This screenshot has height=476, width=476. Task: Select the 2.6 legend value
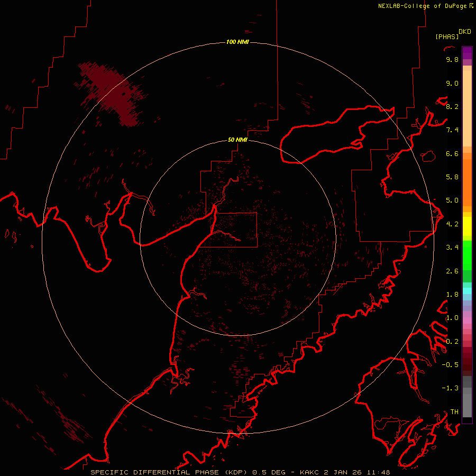(x=452, y=271)
